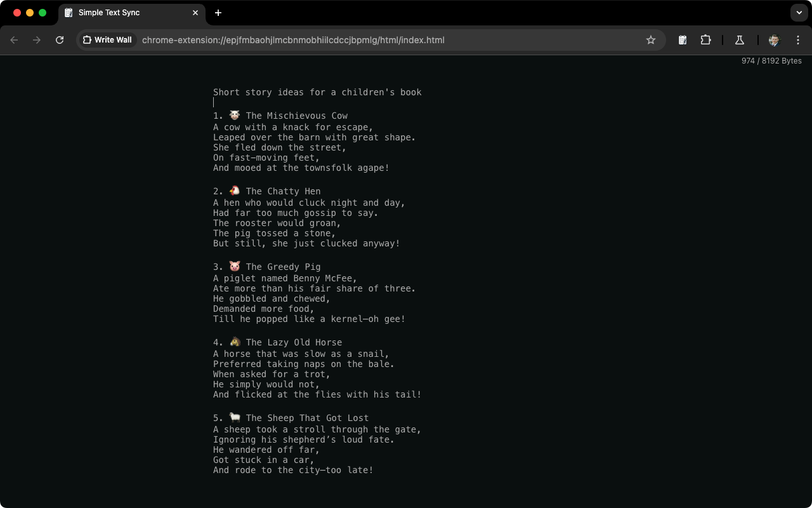812x508 pixels.
Task: Click the Chrome Labs flask icon
Action: pos(739,39)
